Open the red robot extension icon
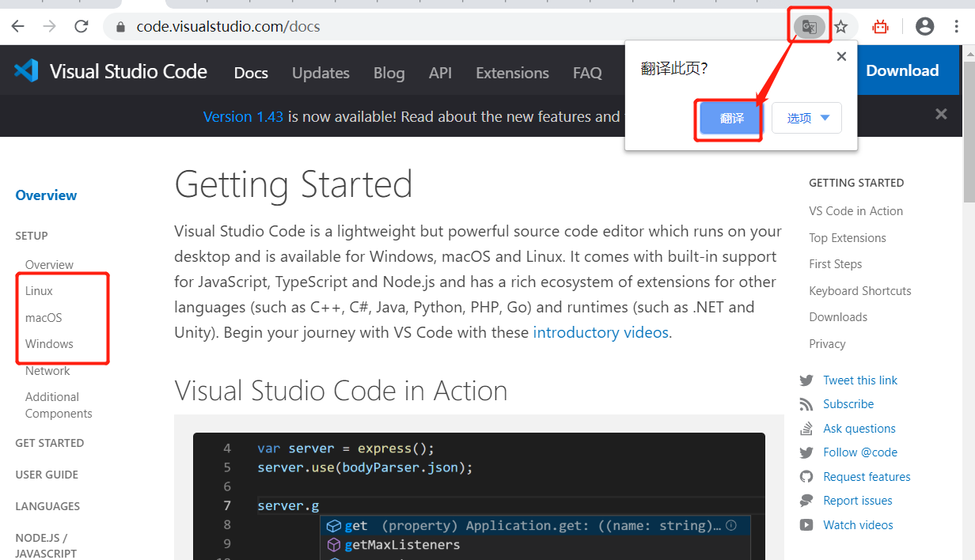This screenshot has height=560, width=975. pyautogui.click(x=881, y=27)
